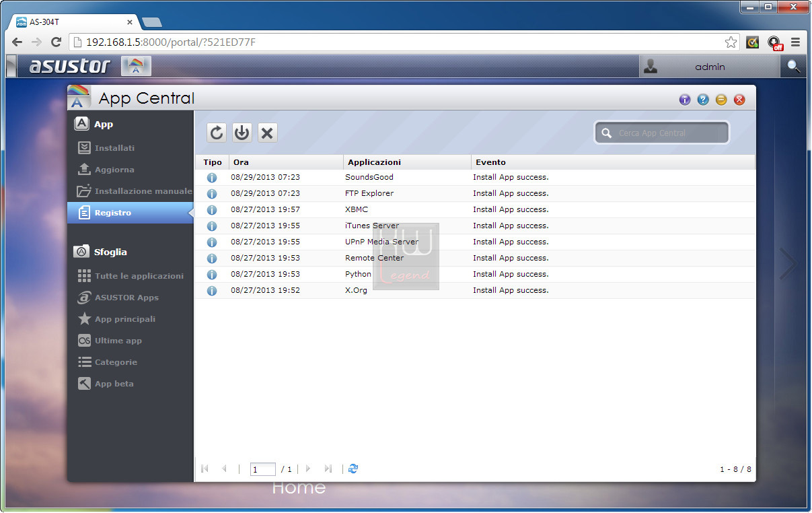Viewport: 812px width, 513px height.
Task: Click the clear log X icon
Action: (x=268, y=133)
